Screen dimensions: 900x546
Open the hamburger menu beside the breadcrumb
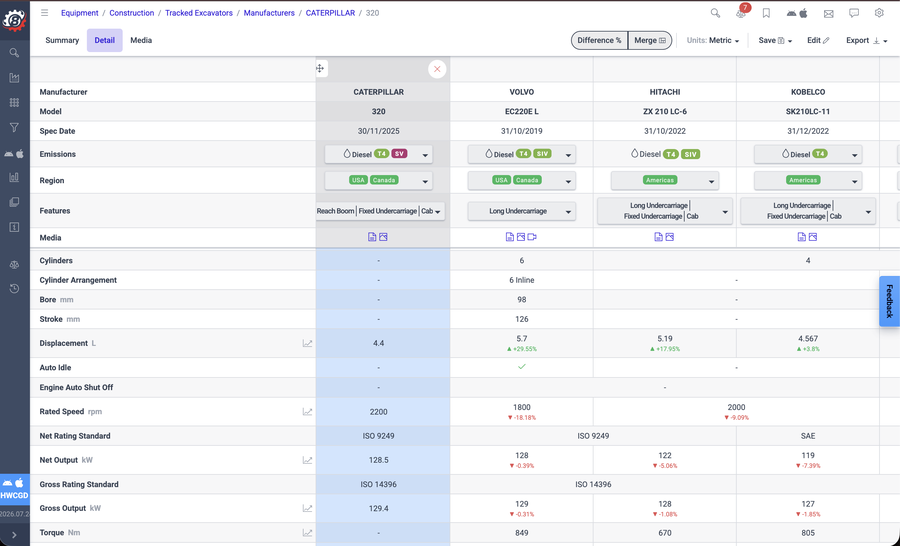click(45, 13)
